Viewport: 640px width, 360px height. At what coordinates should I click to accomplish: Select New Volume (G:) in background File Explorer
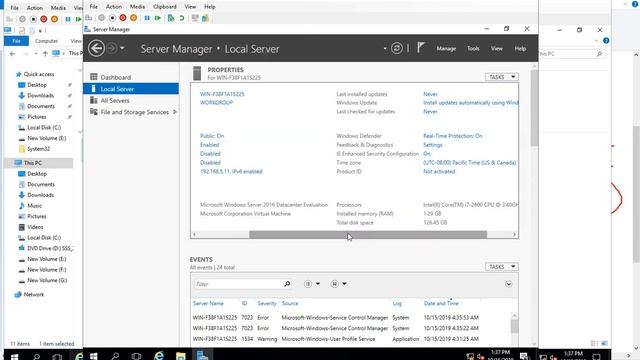tap(47, 280)
